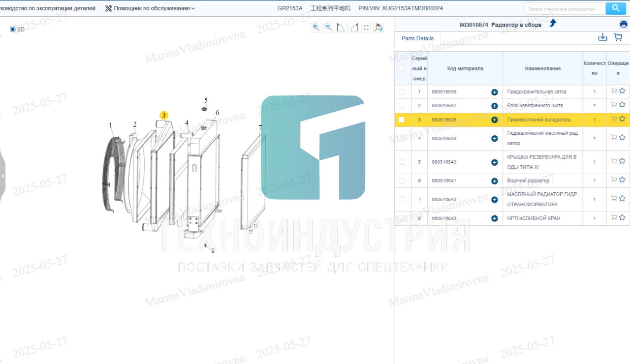The width and height of the screenshot is (630, 364).
Task: Add part 860516540 to cart
Action: tap(614, 161)
